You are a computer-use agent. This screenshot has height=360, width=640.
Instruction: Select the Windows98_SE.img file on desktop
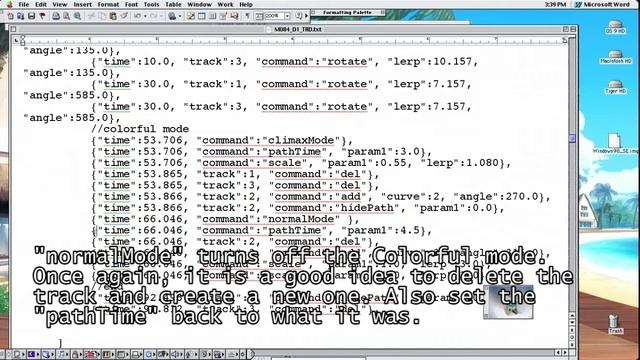pyautogui.click(x=615, y=143)
